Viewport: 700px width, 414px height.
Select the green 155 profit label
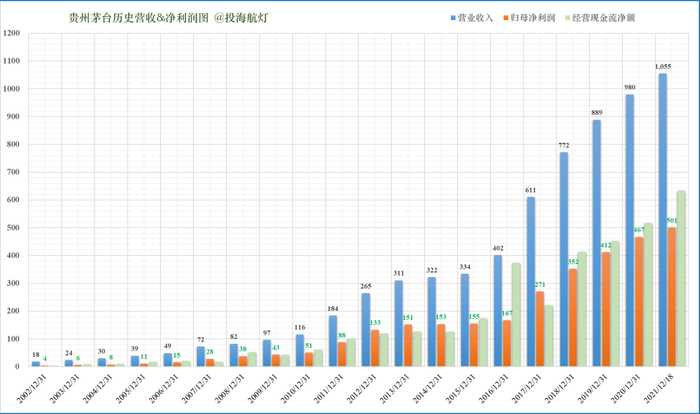(474, 317)
